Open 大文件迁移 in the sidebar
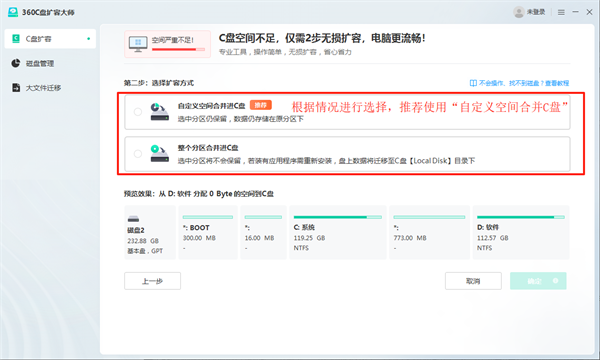Screen dimensions: 600x360 (x=43, y=88)
